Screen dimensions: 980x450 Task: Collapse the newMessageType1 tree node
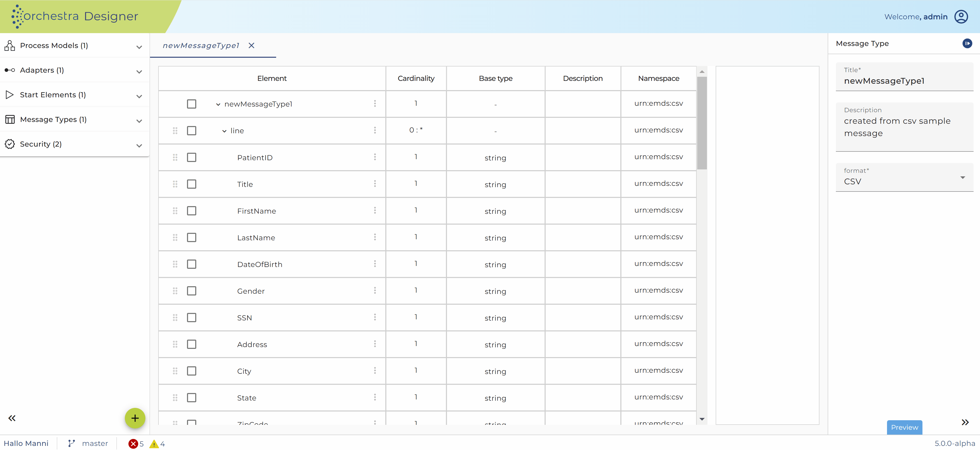(x=218, y=104)
